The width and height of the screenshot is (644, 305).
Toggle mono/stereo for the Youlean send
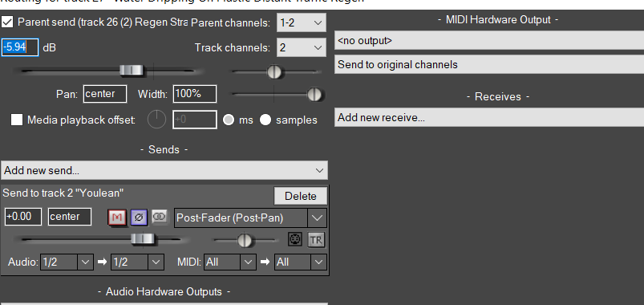pos(160,217)
